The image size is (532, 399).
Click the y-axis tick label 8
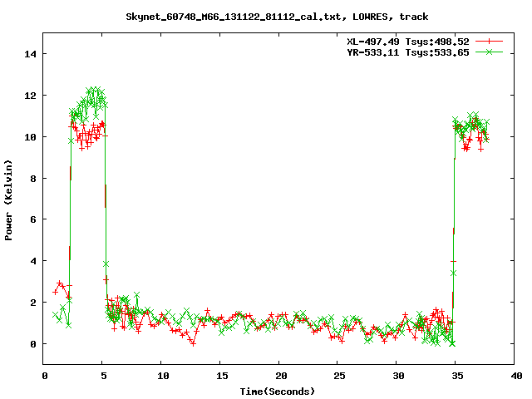[33, 179]
